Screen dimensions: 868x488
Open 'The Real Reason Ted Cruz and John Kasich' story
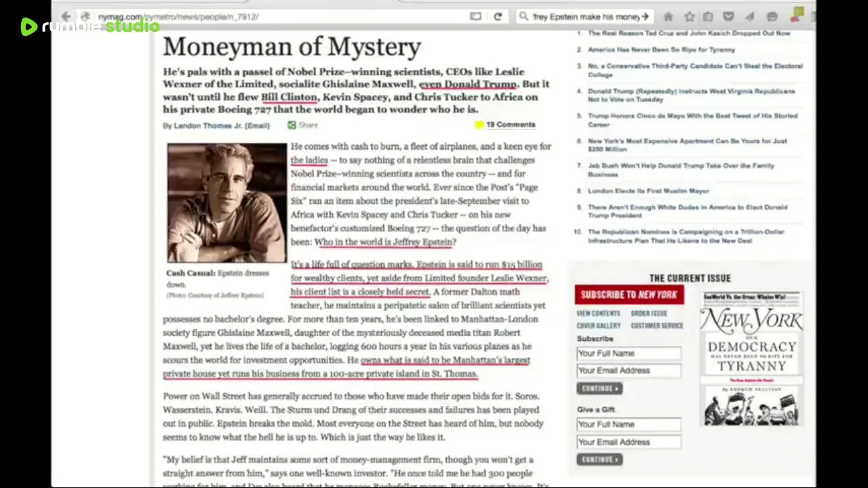pos(688,33)
